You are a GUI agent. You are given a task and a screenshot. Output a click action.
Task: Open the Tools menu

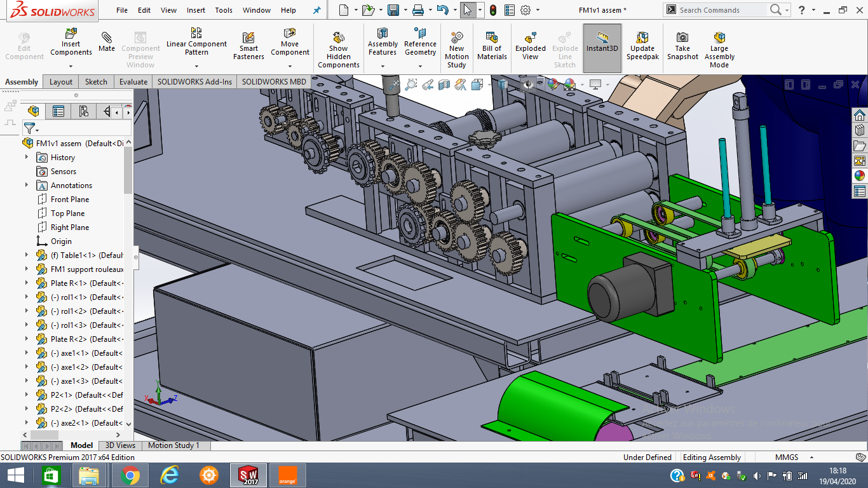[224, 10]
